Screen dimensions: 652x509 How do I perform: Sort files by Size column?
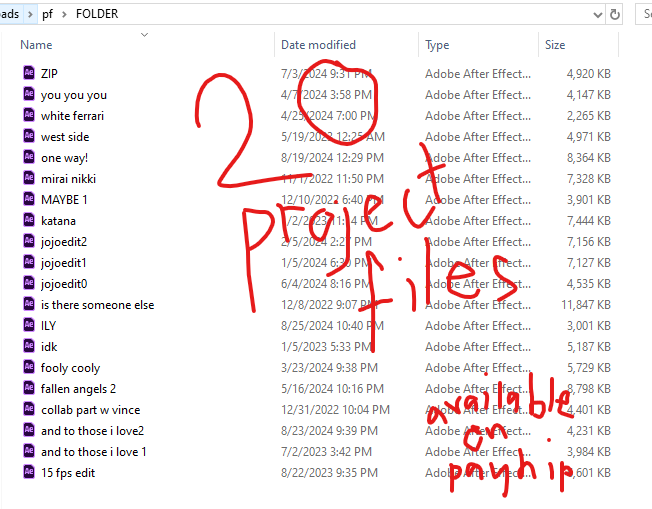click(555, 44)
